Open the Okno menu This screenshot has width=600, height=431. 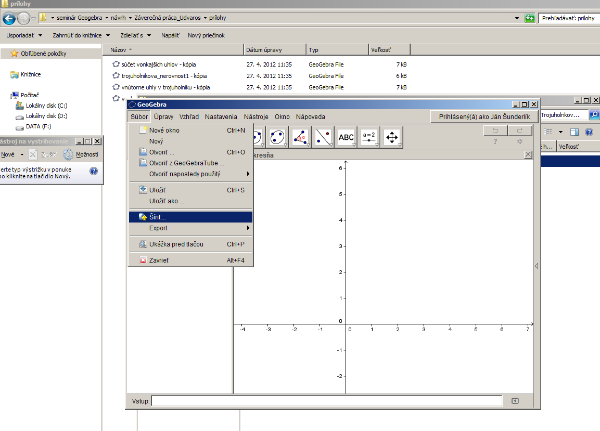(x=282, y=117)
